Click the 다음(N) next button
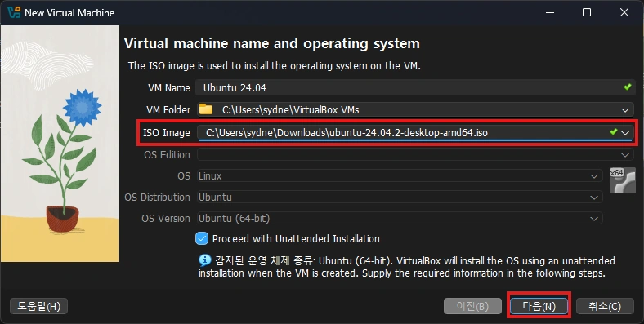This screenshot has width=644, height=324. (x=539, y=306)
